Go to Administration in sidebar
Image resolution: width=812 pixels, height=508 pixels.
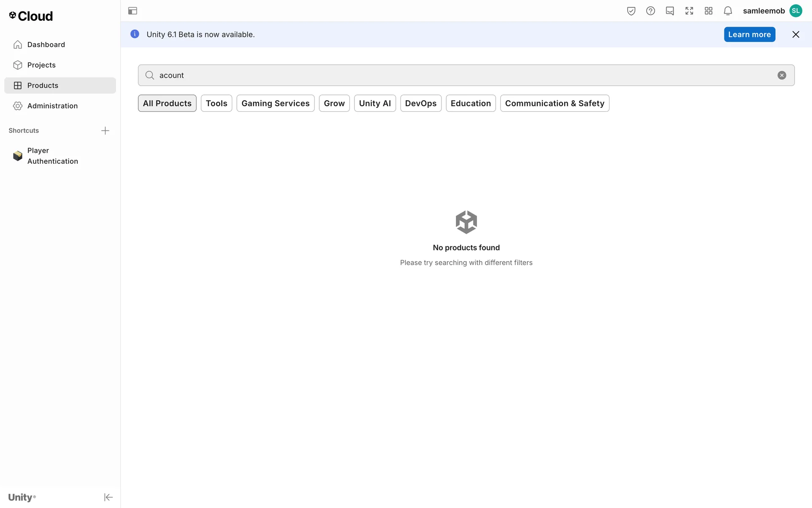point(52,106)
